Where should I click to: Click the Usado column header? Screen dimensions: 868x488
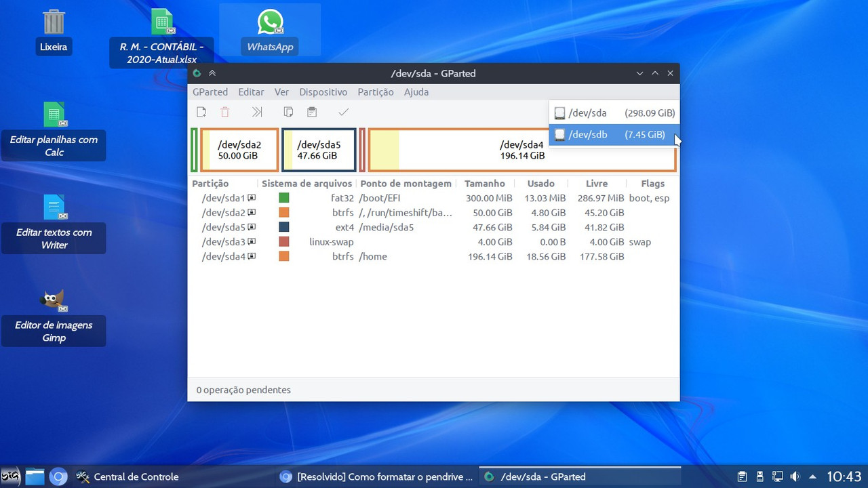(x=541, y=184)
